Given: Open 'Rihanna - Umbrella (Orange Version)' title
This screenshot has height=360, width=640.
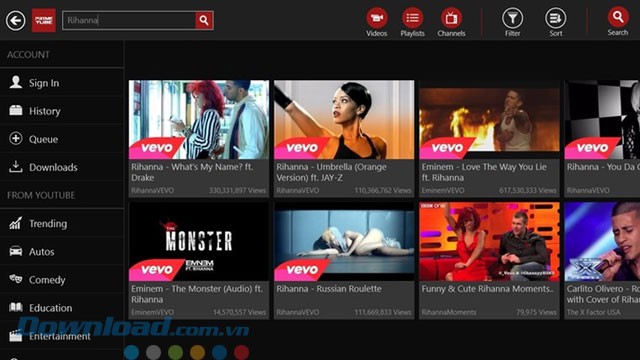Looking at the screenshot, I should (331, 172).
